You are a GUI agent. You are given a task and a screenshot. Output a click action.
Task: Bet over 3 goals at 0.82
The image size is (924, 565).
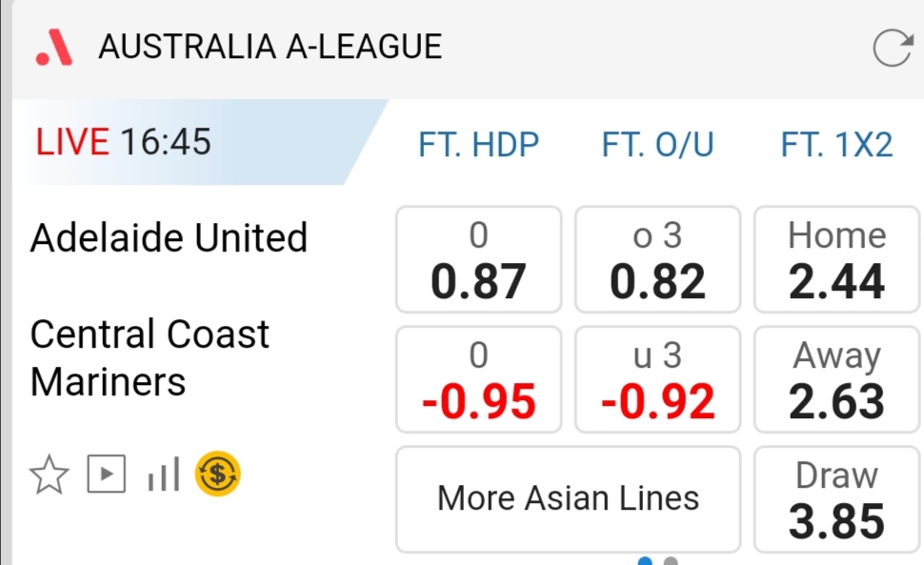coord(657,260)
